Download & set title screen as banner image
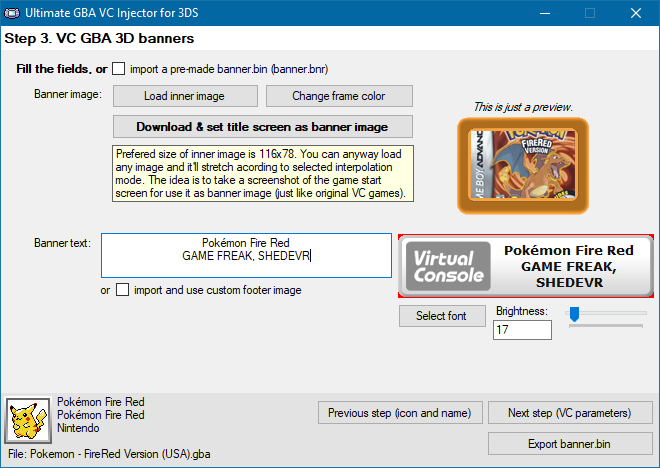Image resolution: width=660 pixels, height=468 pixels. click(x=263, y=127)
